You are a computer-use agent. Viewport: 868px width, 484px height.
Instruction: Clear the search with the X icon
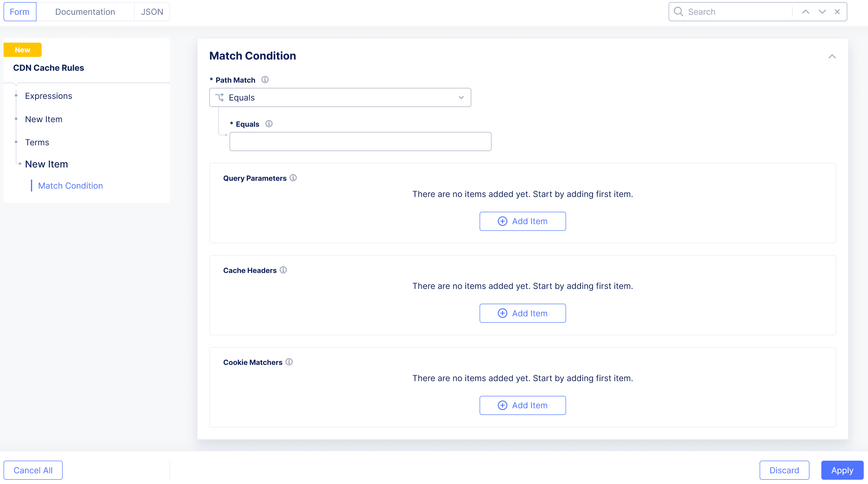(x=837, y=12)
